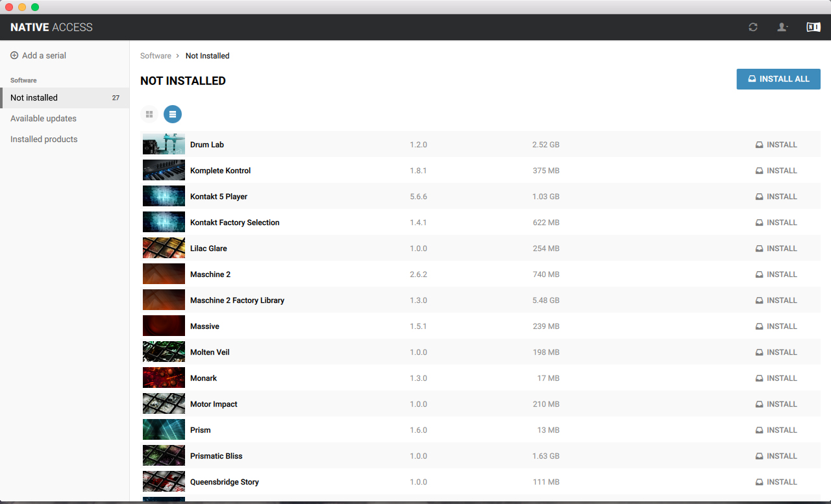The height and width of the screenshot is (504, 831).
Task: Switch to grid view
Action: 149,114
